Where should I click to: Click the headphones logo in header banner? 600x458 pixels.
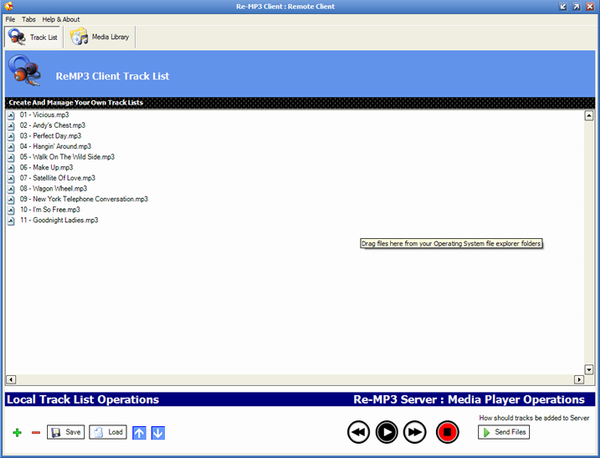coord(24,70)
